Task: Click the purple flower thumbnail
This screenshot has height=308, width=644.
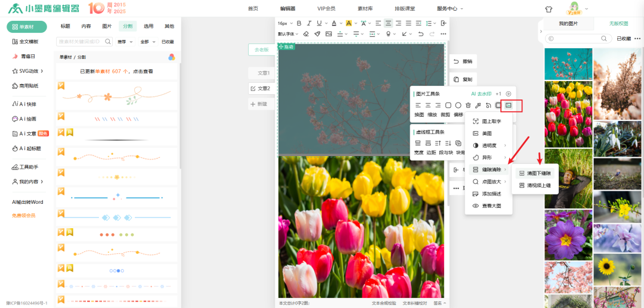Action: pyautogui.click(x=568, y=235)
